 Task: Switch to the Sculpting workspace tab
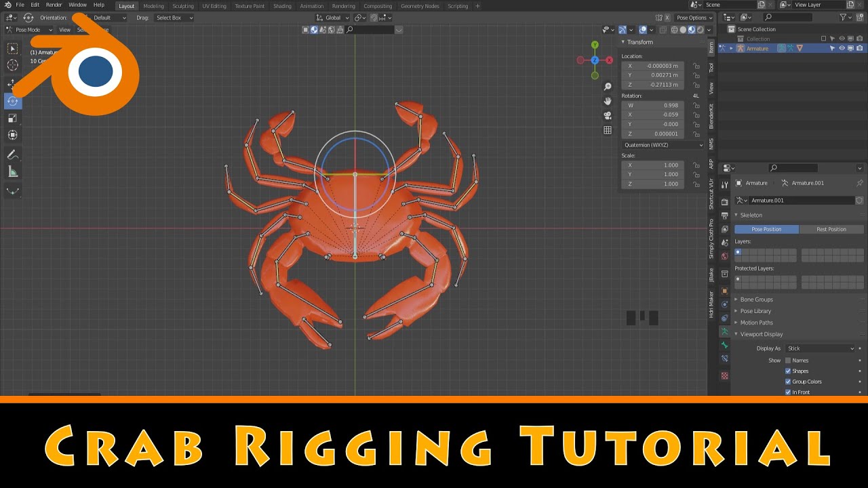pos(182,6)
